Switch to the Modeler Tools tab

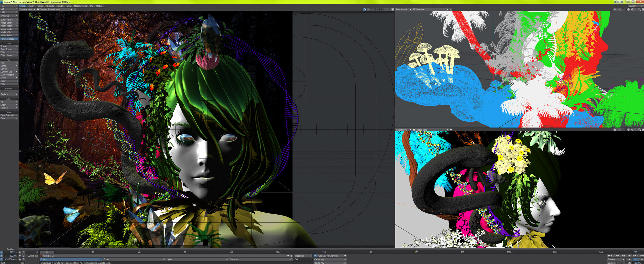[80, 6]
